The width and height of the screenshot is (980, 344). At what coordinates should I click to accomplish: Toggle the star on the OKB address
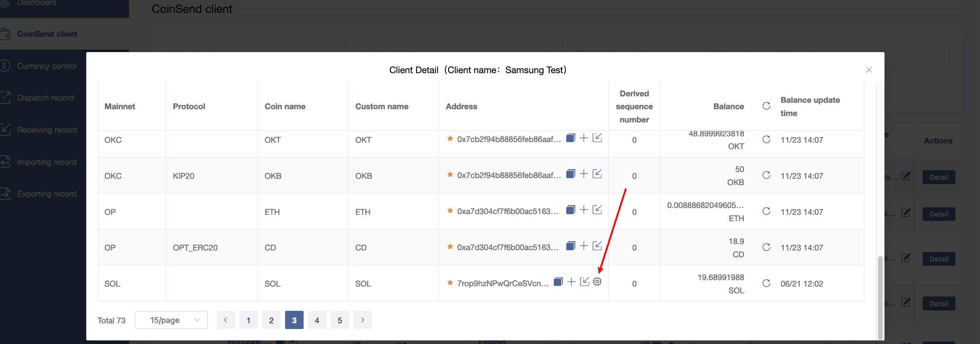(x=450, y=174)
